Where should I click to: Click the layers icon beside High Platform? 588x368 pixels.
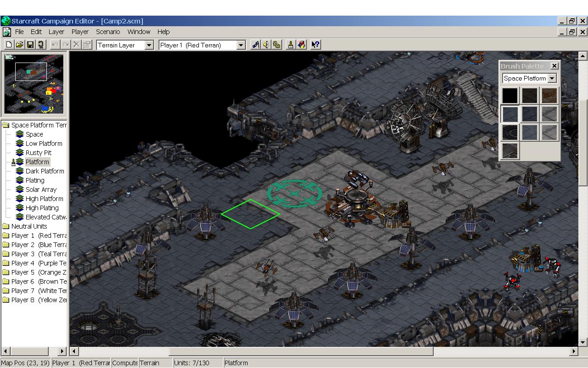point(19,199)
